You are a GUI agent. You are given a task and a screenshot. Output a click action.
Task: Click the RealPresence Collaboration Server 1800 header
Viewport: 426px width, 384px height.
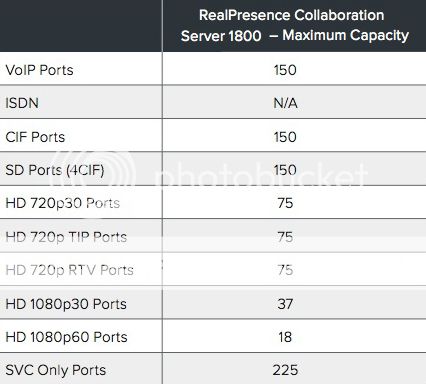pyautogui.click(x=295, y=26)
